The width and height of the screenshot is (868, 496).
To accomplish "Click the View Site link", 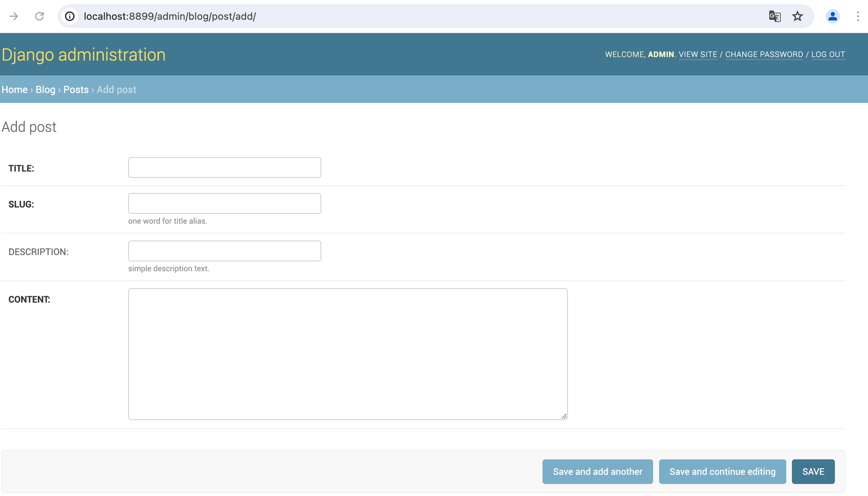I will tap(698, 55).
